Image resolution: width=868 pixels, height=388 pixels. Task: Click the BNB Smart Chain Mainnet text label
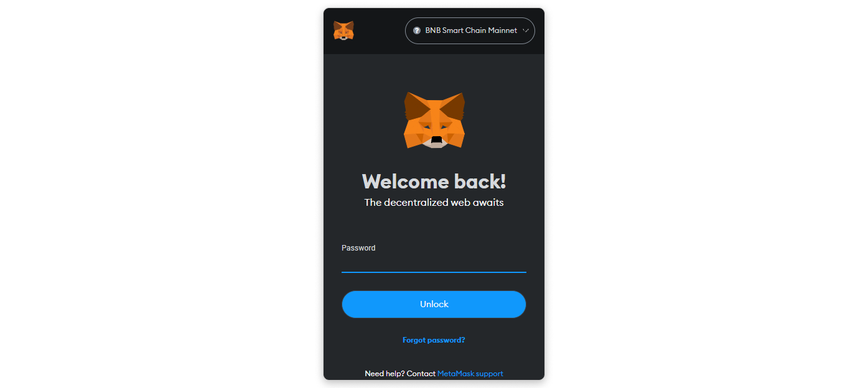(x=471, y=30)
